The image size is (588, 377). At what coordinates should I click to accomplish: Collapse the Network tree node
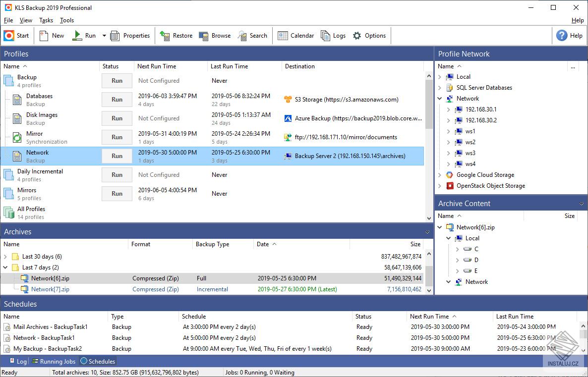click(x=440, y=99)
